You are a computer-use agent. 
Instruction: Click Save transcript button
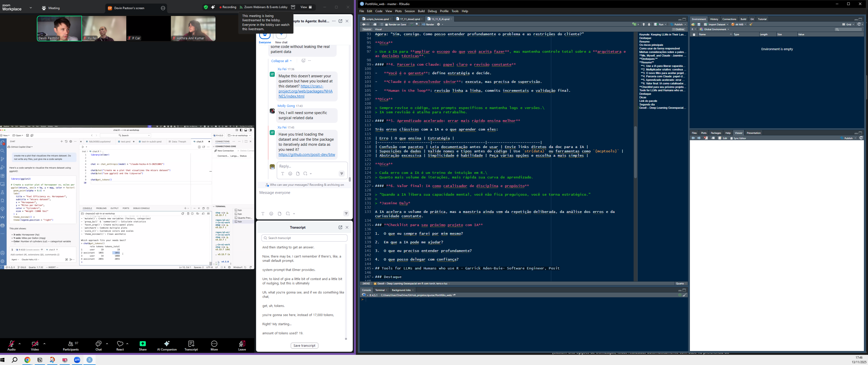304,346
